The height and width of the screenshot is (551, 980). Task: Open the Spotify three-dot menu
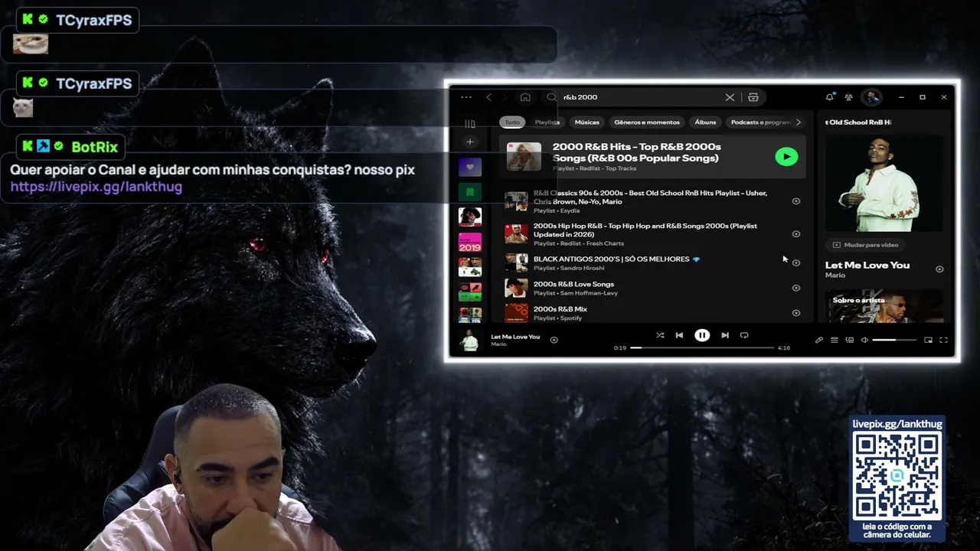(x=466, y=97)
